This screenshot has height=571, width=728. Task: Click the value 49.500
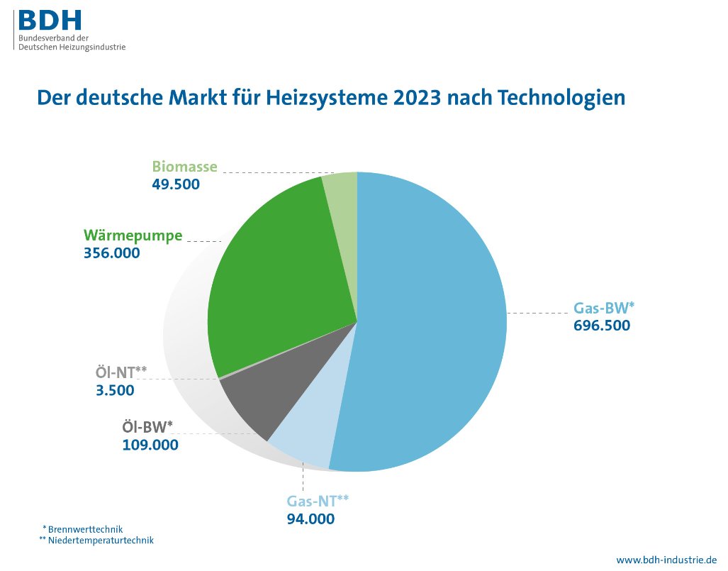(176, 184)
